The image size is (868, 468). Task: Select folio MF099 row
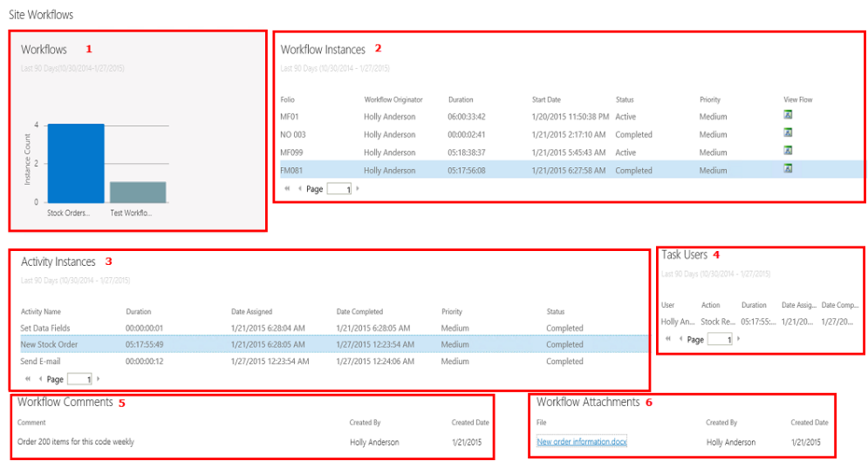[x=571, y=153]
